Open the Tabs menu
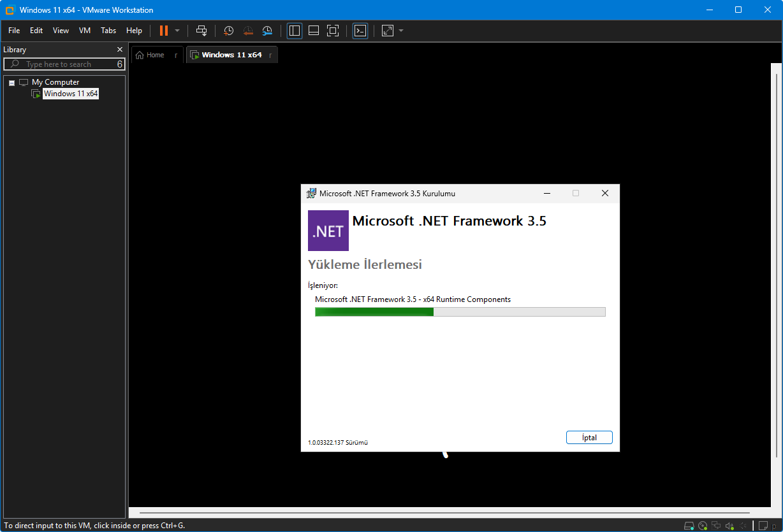783x532 pixels. click(108, 31)
